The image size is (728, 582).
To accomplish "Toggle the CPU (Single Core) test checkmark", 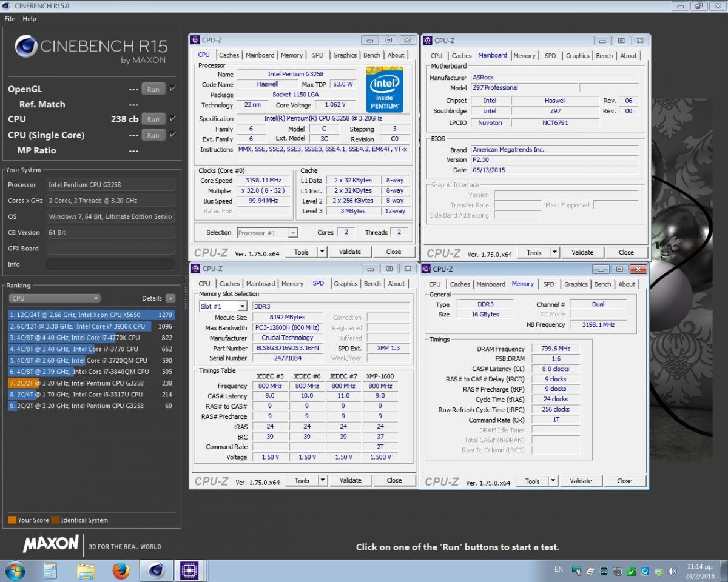I will [172, 135].
